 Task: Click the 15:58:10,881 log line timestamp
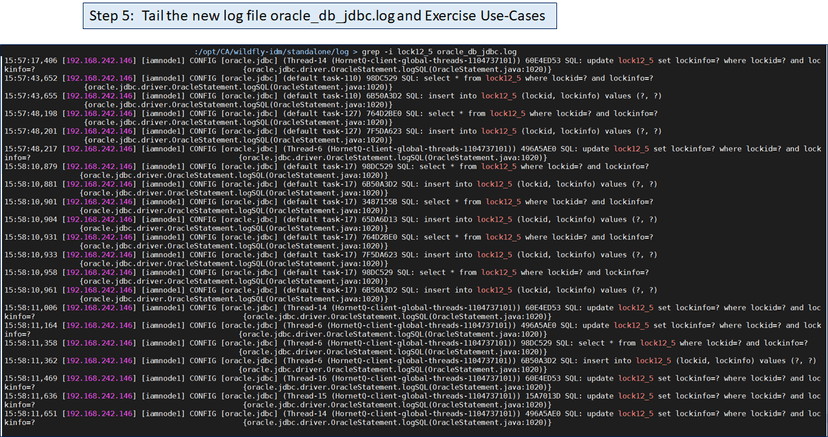[29, 183]
